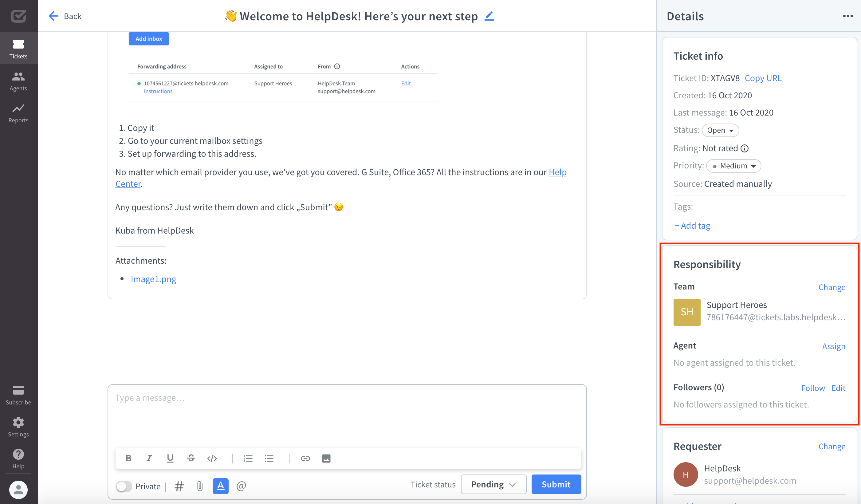Open the Help menu
This screenshot has width=861, height=504.
coord(18,459)
